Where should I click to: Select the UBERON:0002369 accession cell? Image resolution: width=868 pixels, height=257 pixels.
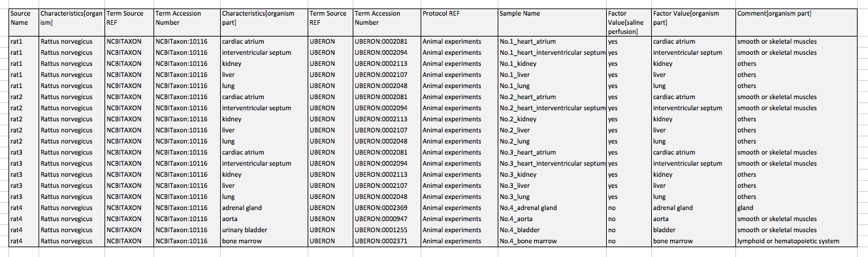pos(386,208)
